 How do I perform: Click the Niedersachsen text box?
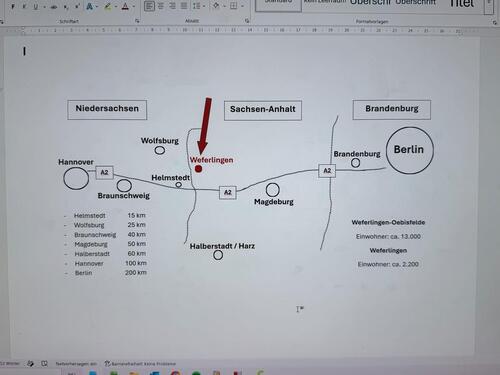107,110
